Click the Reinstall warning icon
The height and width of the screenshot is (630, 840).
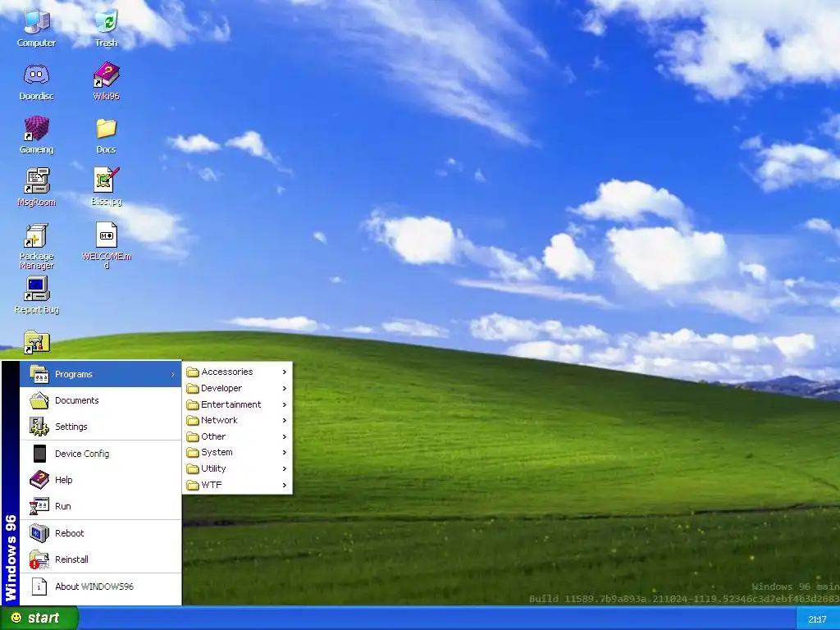click(39, 559)
